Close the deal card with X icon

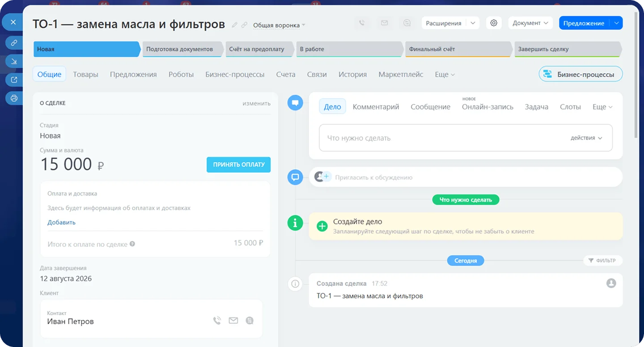click(13, 22)
